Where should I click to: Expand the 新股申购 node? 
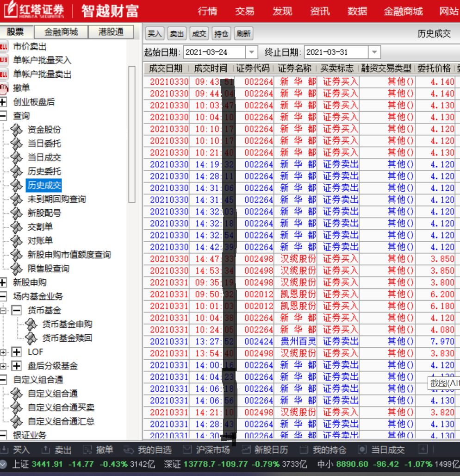tap(3, 283)
